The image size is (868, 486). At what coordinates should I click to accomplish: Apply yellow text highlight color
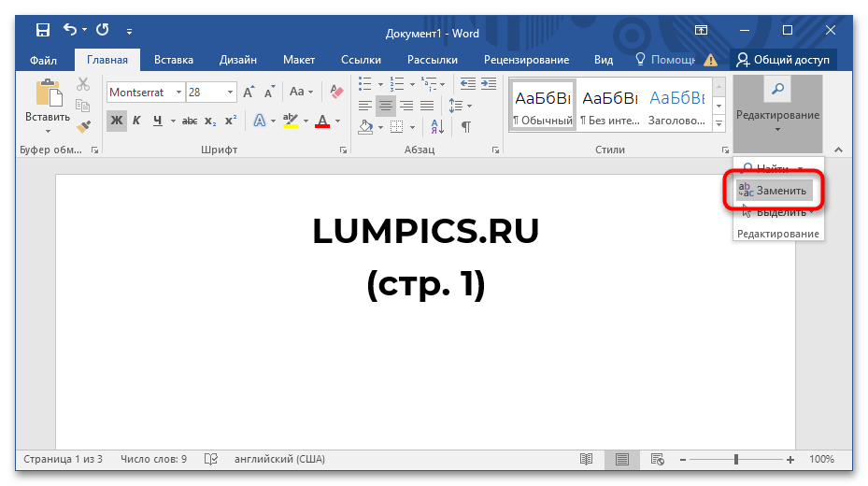coord(291,121)
